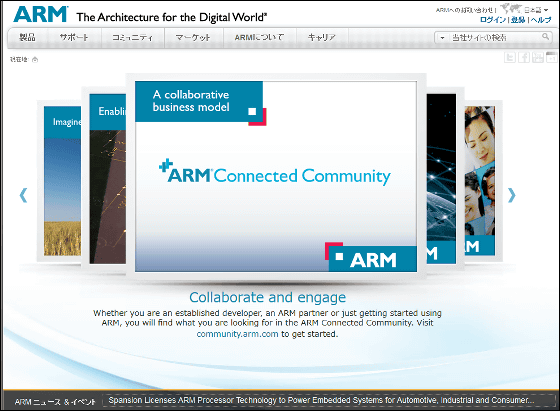Click the Google +1 icon

pos(552,57)
